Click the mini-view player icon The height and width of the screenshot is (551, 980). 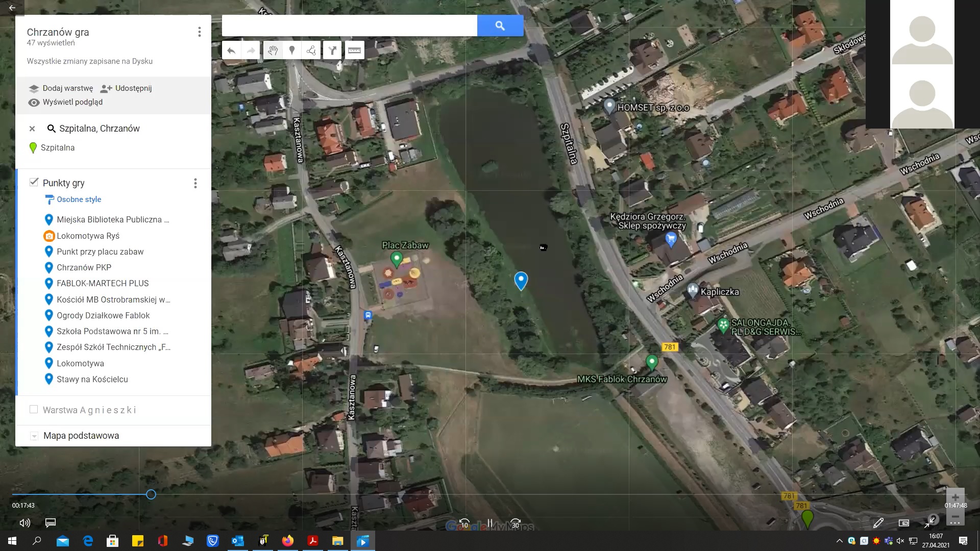(x=904, y=523)
